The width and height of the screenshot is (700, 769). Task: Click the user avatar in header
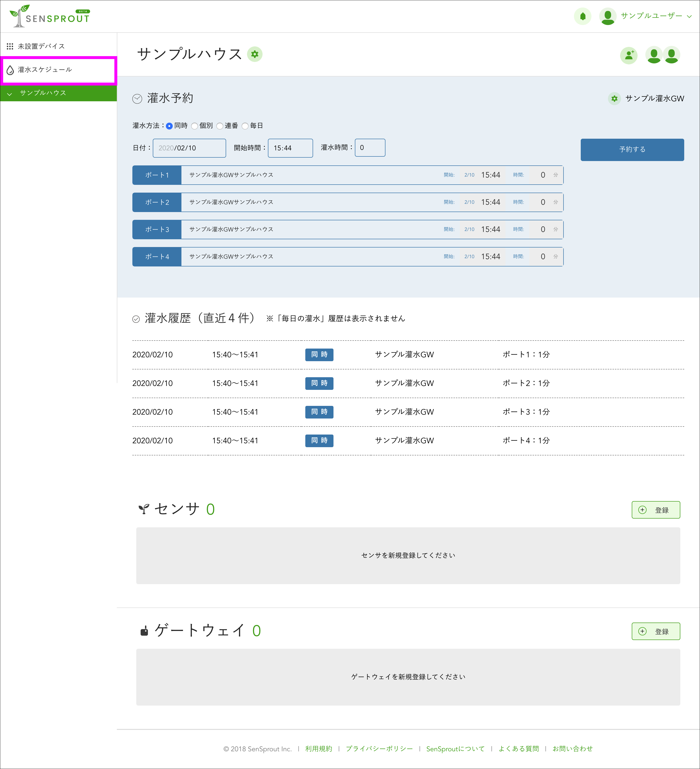click(x=608, y=17)
